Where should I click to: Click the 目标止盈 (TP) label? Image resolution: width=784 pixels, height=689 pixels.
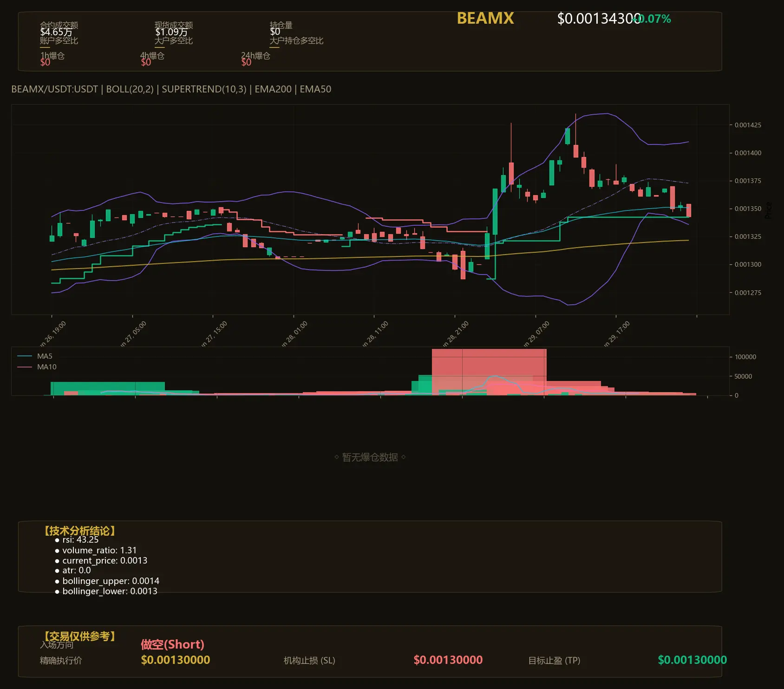(554, 661)
